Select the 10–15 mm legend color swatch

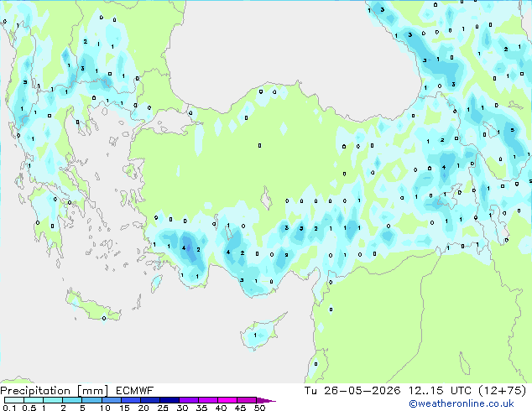(111, 400)
